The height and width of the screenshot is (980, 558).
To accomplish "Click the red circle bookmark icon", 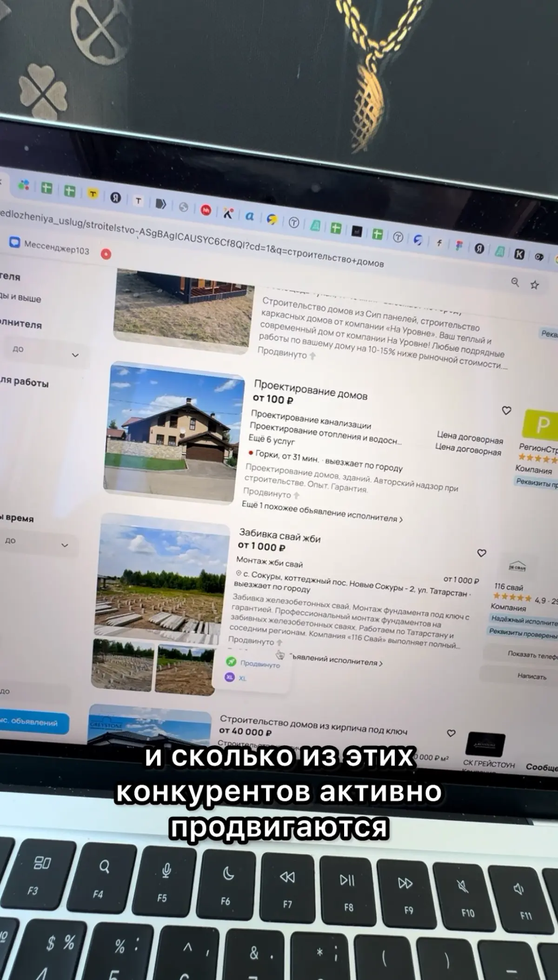I will tap(106, 254).
